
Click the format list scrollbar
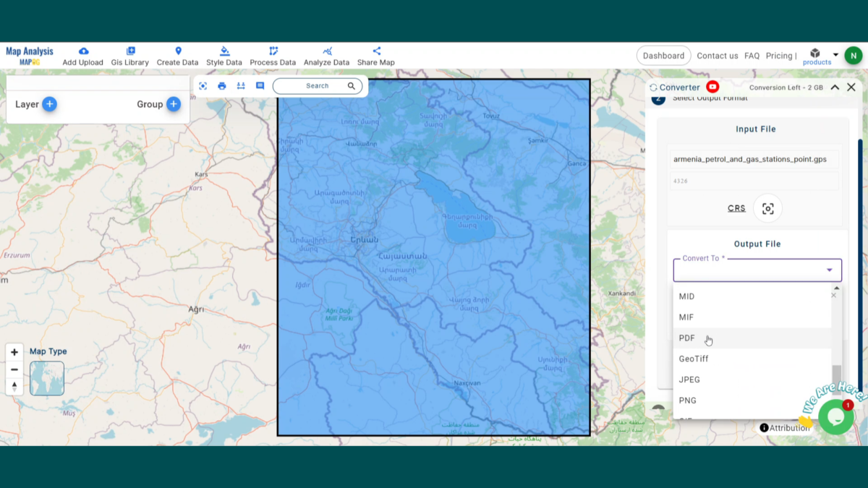837,376
